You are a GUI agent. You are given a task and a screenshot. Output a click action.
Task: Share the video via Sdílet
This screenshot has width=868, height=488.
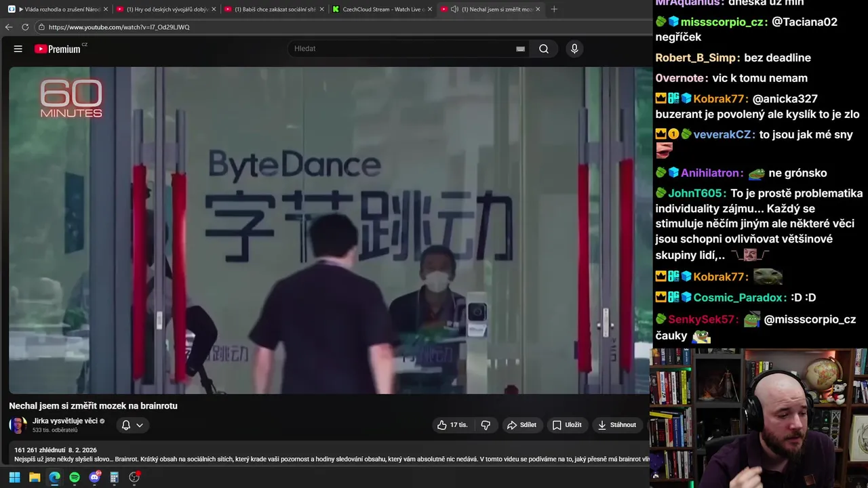point(521,425)
